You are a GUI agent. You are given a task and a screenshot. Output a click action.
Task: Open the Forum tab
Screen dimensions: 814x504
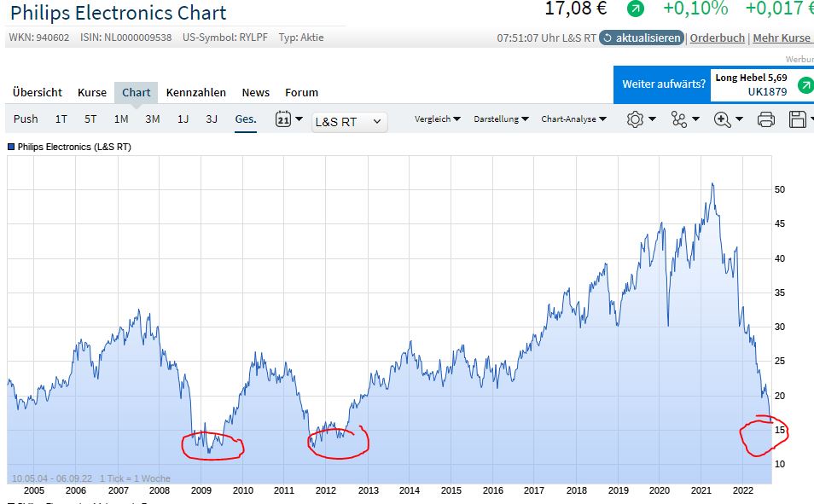[x=301, y=92]
